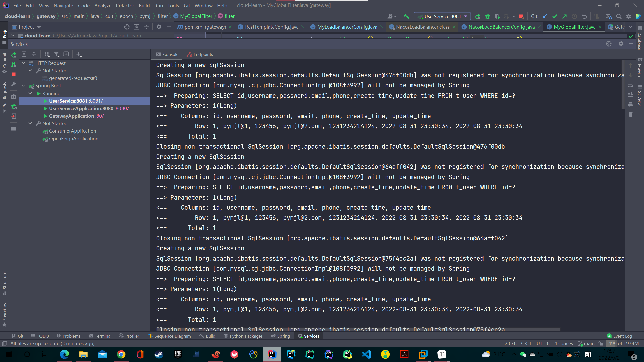
Task: Click the Build Project hammer icon
Action: coord(406,16)
